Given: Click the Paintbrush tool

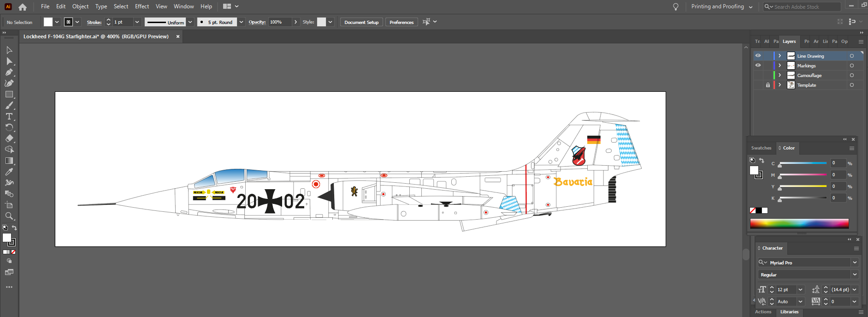Looking at the screenshot, I should coord(9,105).
